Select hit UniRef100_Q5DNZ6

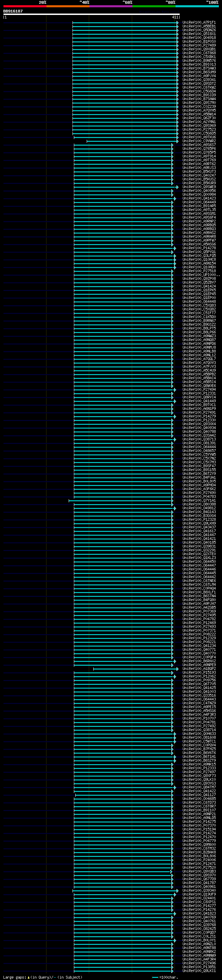[199, 30]
